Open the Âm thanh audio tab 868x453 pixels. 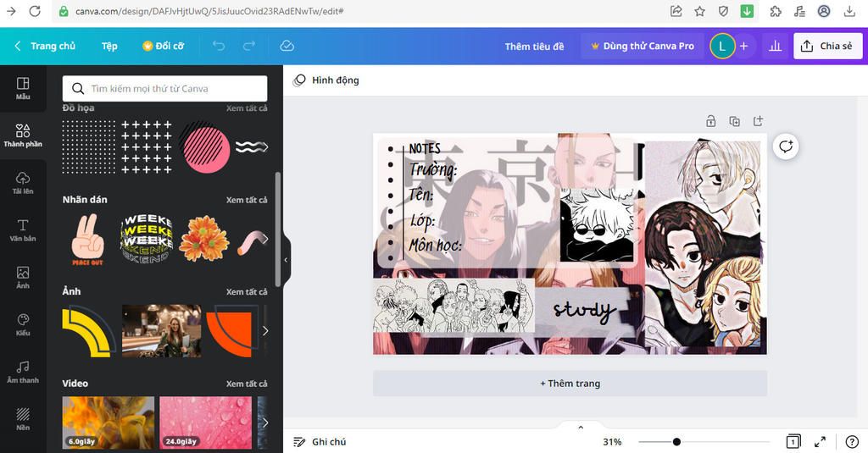point(23,372)
